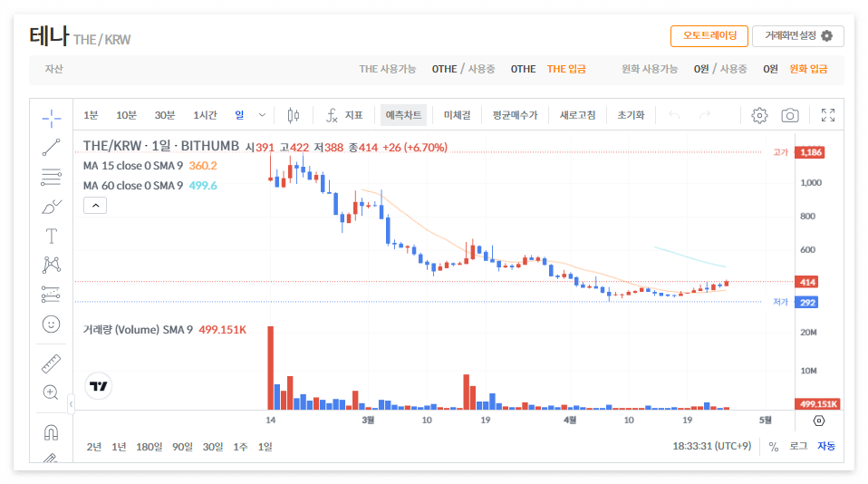Image resolution: width=868 pixels, height=484 pixels.
Task: Toggle the percent (%) scale
Action: coord(774,447)
